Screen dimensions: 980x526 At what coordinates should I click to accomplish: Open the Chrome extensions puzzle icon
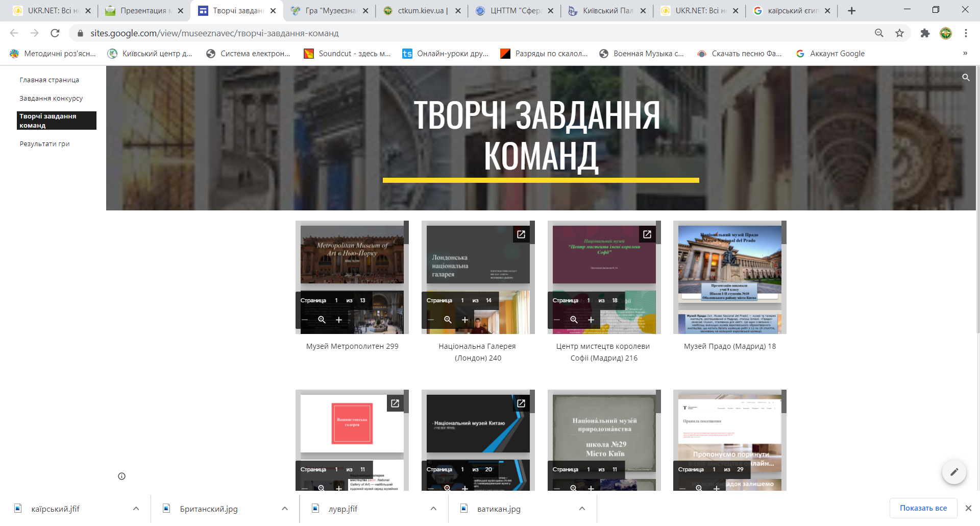point(925,33)
